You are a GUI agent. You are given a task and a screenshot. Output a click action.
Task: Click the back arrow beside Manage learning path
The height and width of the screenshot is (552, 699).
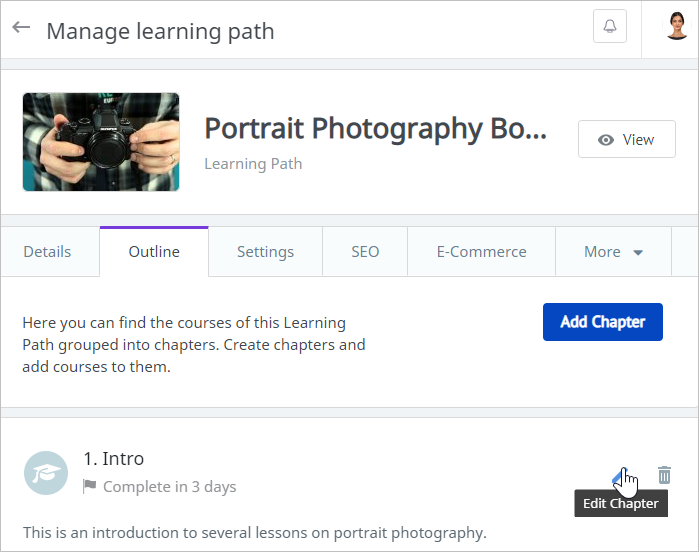[21, 28]
